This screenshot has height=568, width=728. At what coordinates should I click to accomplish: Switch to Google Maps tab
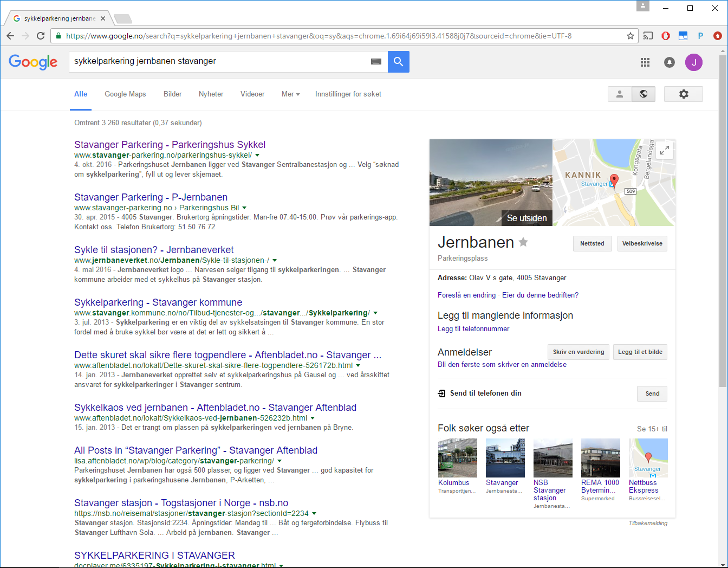(125, 94)
